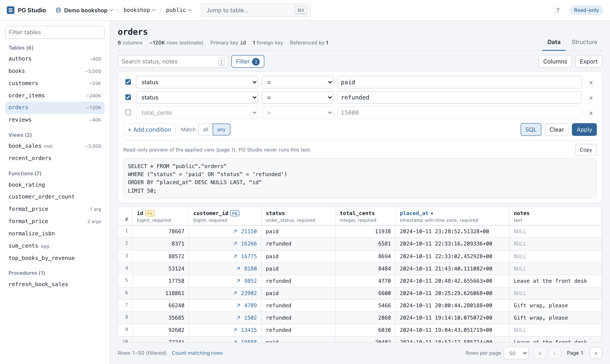Viewport: 610px width, 364px height.
Task: Click the Export button
Action: click(588, 61)
